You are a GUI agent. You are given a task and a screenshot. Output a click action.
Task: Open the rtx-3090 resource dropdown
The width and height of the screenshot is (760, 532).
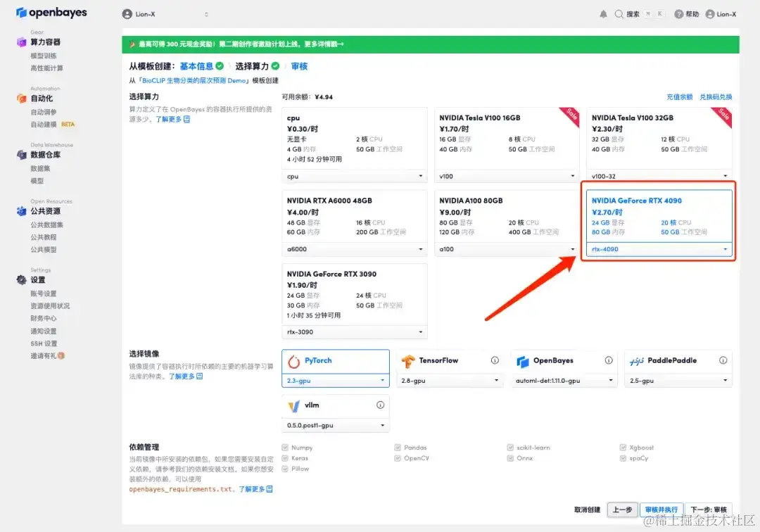click(x=354, y=332)
